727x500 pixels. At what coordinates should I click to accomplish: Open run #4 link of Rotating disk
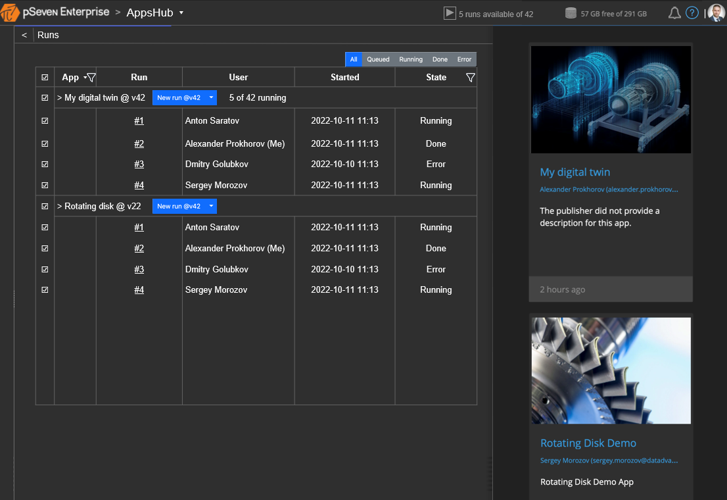tap(139, 290)
